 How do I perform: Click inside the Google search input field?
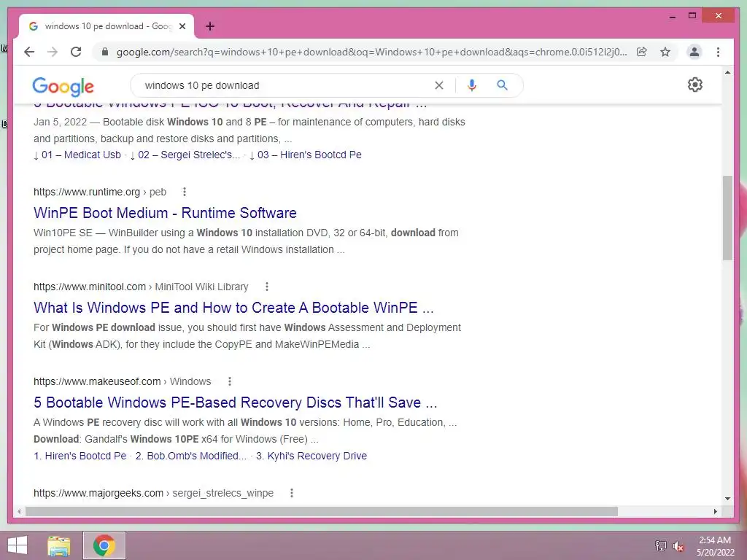[x=286, y=85]
